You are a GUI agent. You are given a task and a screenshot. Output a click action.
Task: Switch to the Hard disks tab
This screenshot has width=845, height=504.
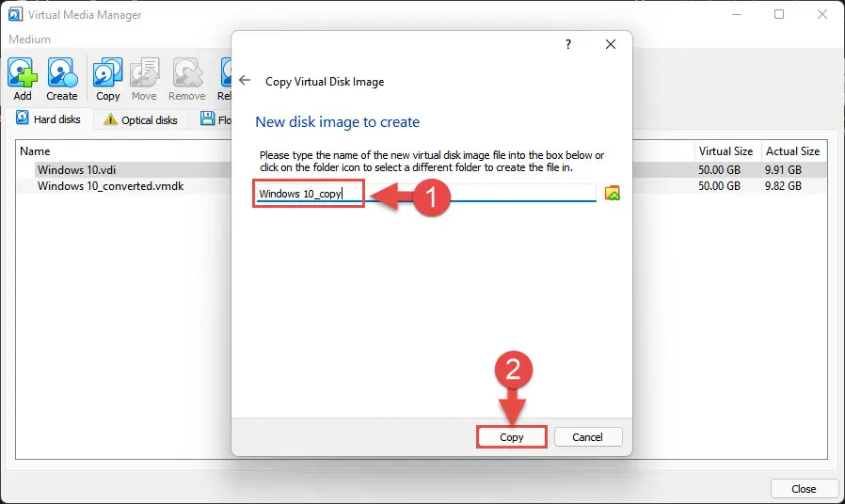pos(49,119)
